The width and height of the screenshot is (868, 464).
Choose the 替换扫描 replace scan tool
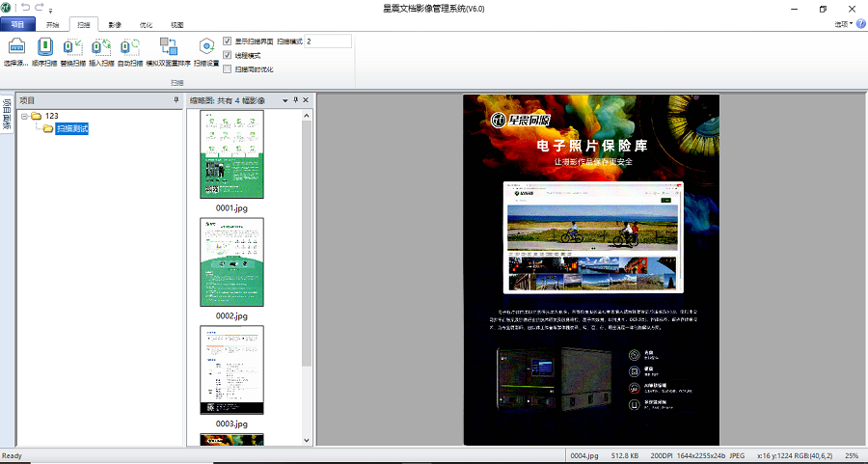(73, 47)
